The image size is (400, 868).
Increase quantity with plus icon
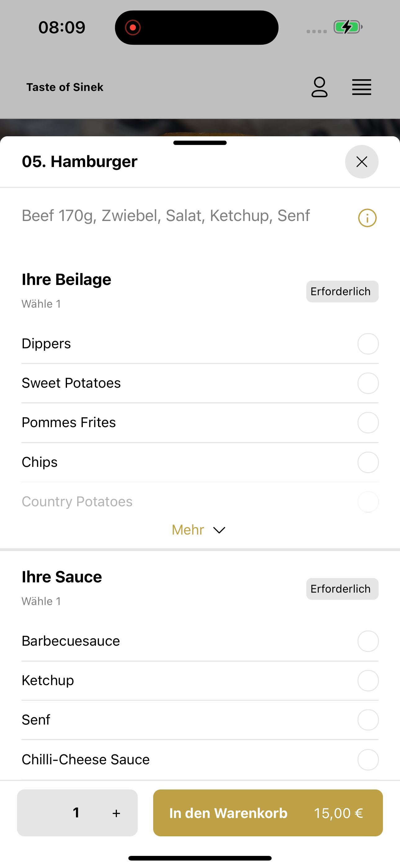[x=116, y=813]
